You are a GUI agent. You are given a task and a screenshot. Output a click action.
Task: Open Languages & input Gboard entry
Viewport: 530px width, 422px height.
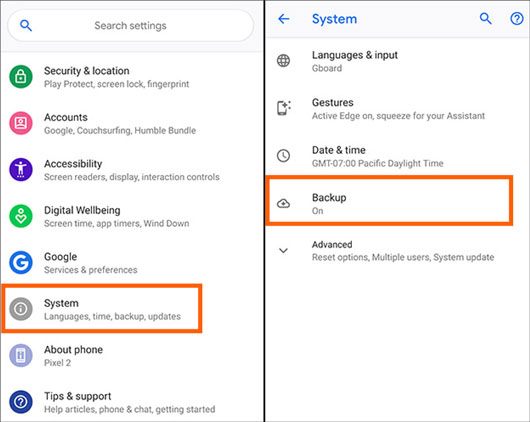398,61
